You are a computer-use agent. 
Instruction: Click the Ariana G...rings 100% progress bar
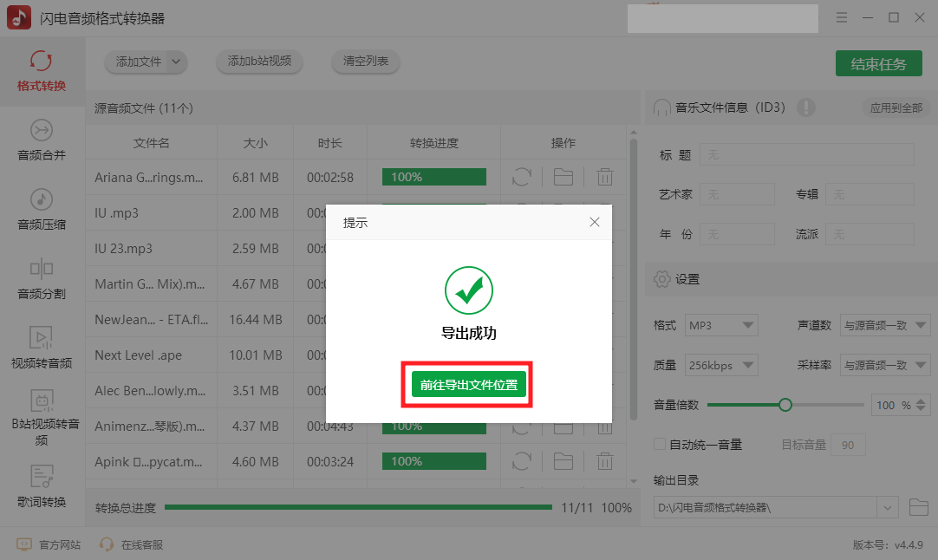[x=434, y=177]
